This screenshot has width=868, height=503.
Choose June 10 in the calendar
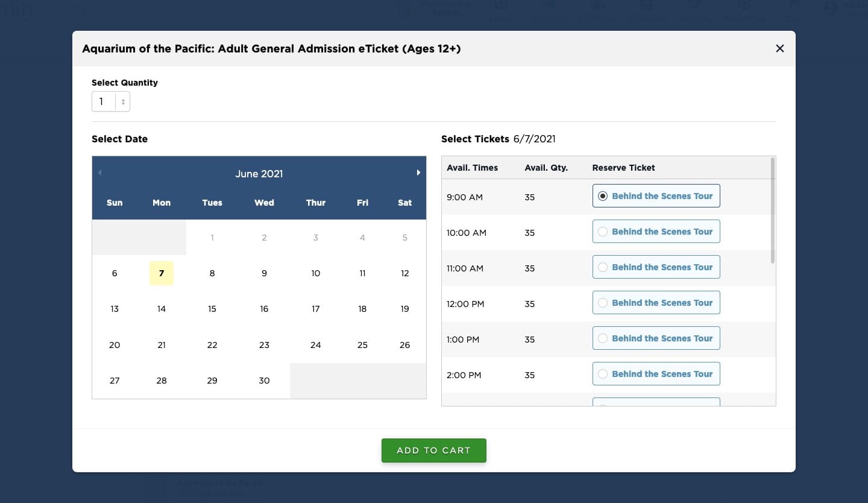[x=316, y=273]
